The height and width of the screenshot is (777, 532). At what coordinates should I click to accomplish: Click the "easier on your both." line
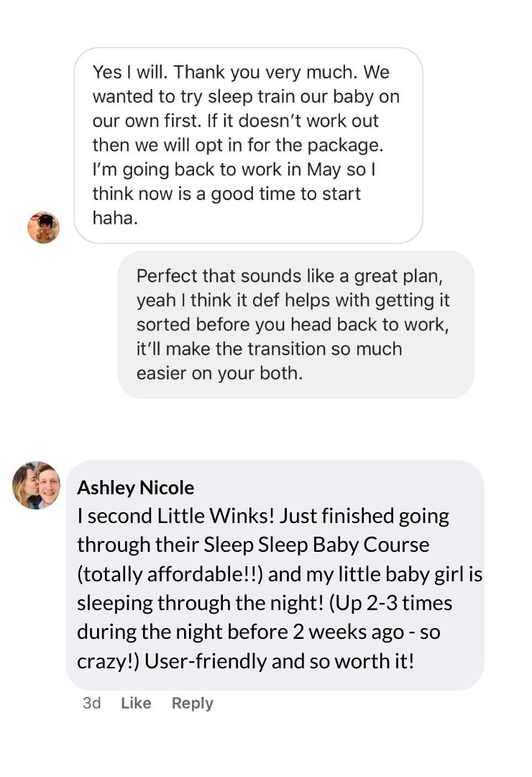219,373
